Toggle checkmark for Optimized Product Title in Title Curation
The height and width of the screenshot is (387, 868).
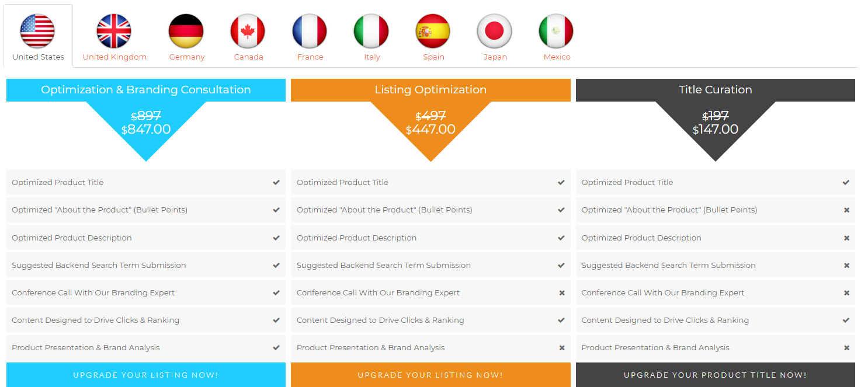846,182
